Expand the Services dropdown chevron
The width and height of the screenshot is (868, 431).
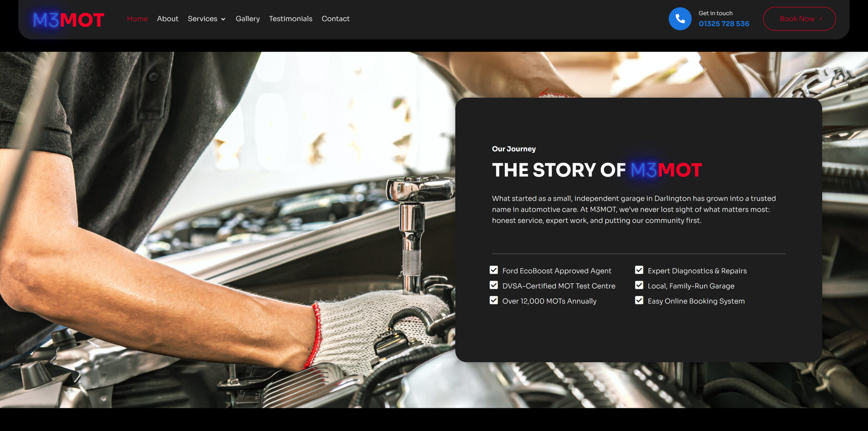point(223,19)
